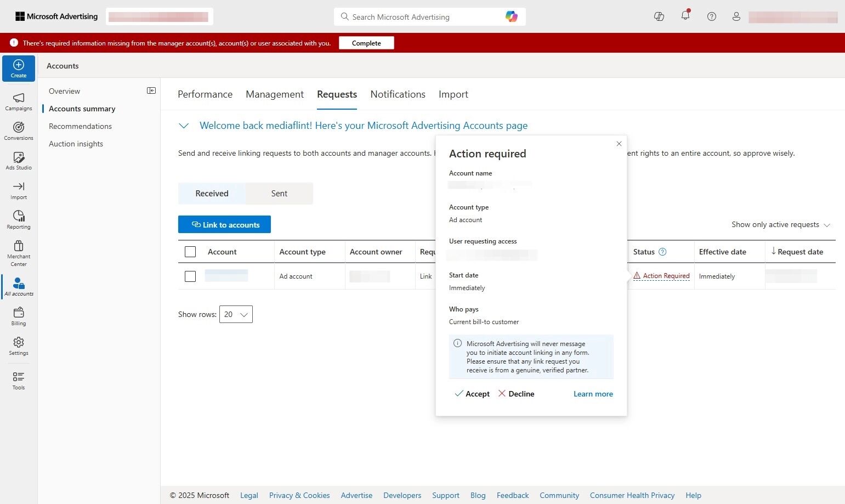Open the Performance tab

coord(205,94)
